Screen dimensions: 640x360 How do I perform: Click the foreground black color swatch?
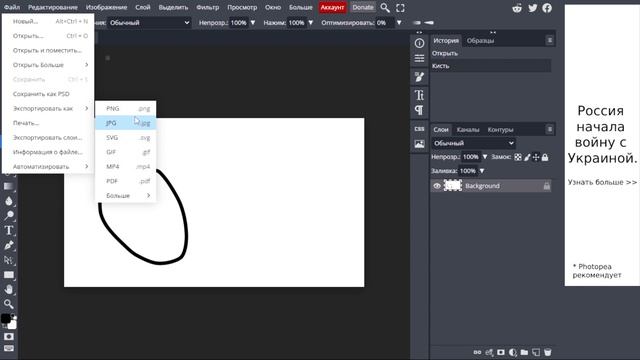tap(6, 318)
